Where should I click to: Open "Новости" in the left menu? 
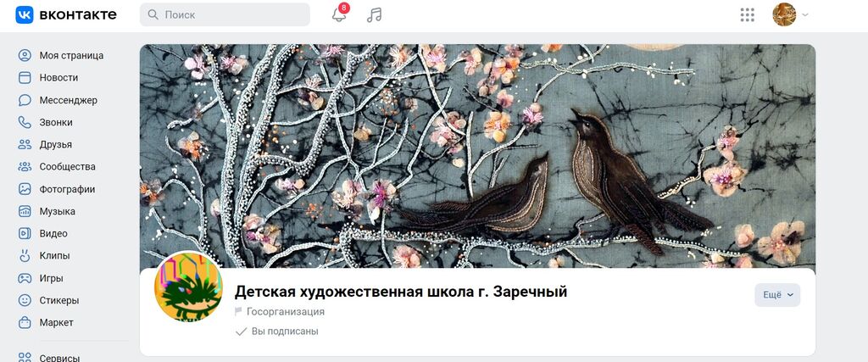click(58, 77)
